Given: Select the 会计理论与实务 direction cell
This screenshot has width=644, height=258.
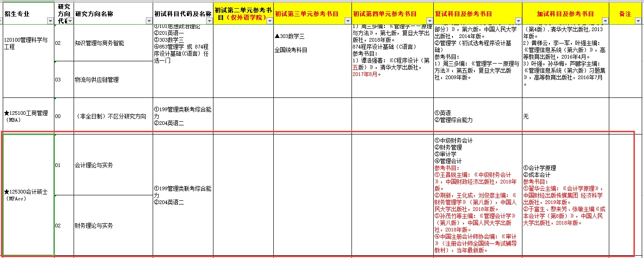Looking at the screenshot, I should coord(113,165).
